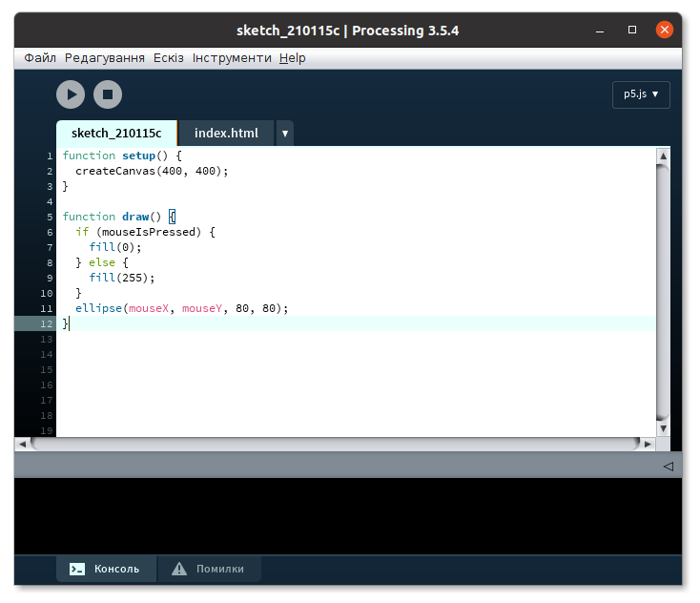Click the vertical scrollbar thumb
The height and width of the screenshot is (603, 700).
coord(663,293)
